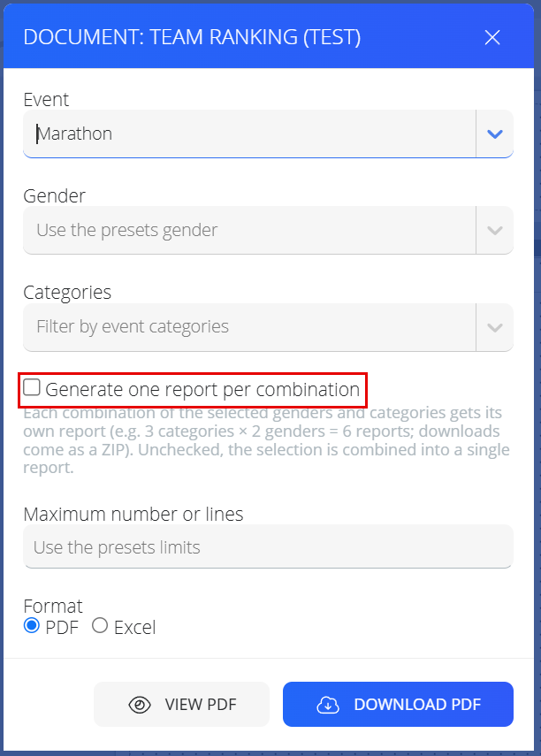The image size is (541, 756).
Task: Enable Generate one report per combination checkbox
Action: [x=32, y=387]
